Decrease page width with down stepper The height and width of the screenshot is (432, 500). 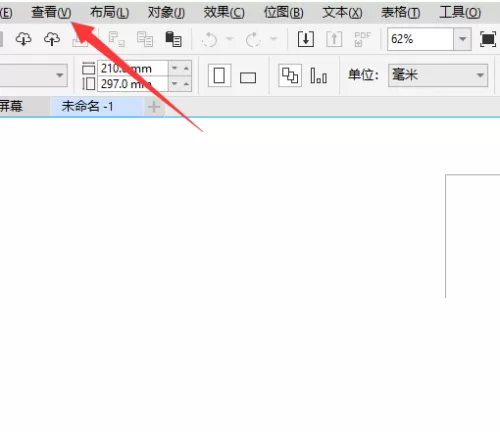pos(174,68)
